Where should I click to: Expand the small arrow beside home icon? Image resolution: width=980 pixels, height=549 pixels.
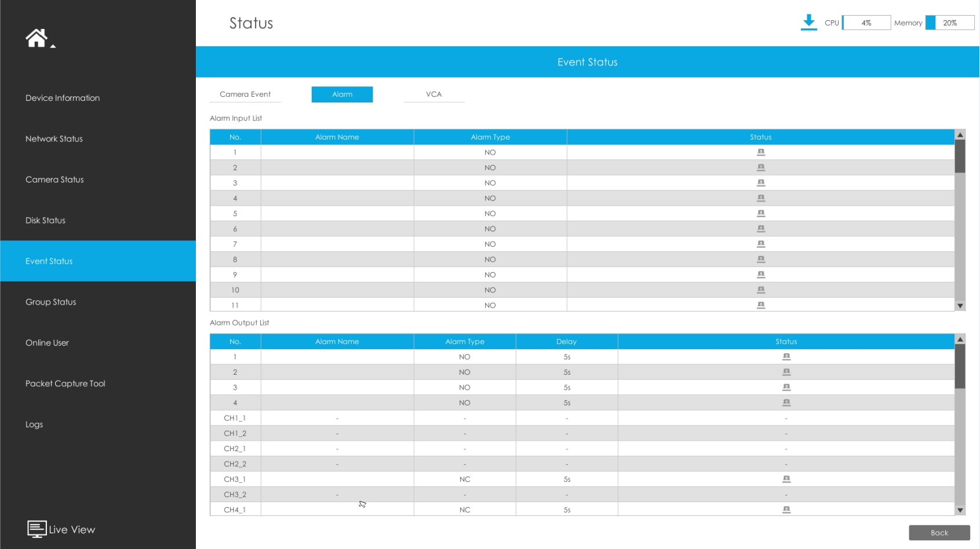(x=53, y=46)
